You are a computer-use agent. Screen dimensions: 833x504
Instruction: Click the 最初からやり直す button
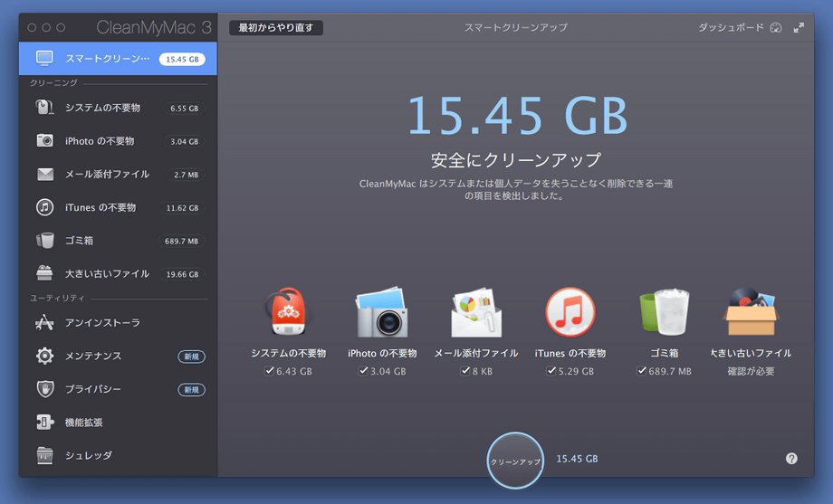276,28
